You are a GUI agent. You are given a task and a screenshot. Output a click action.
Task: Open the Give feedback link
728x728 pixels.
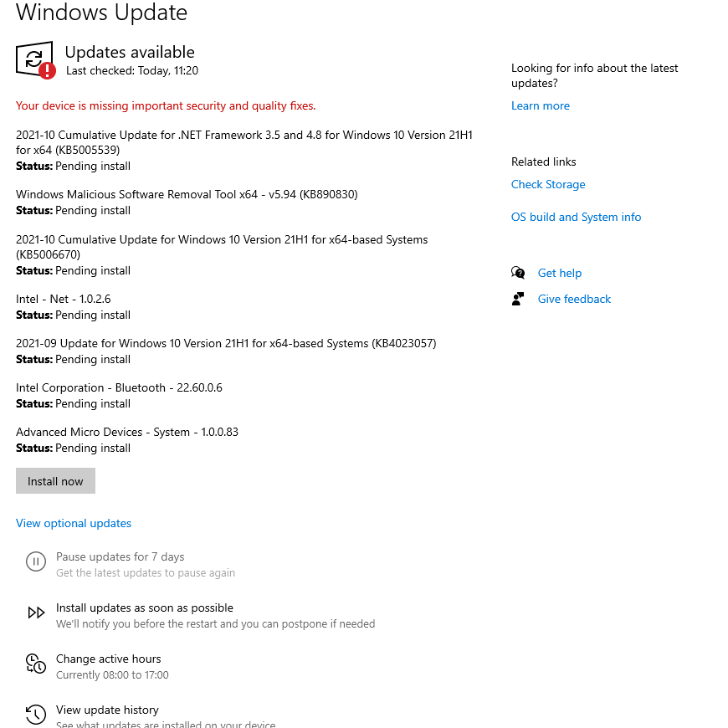coord(574,299)
